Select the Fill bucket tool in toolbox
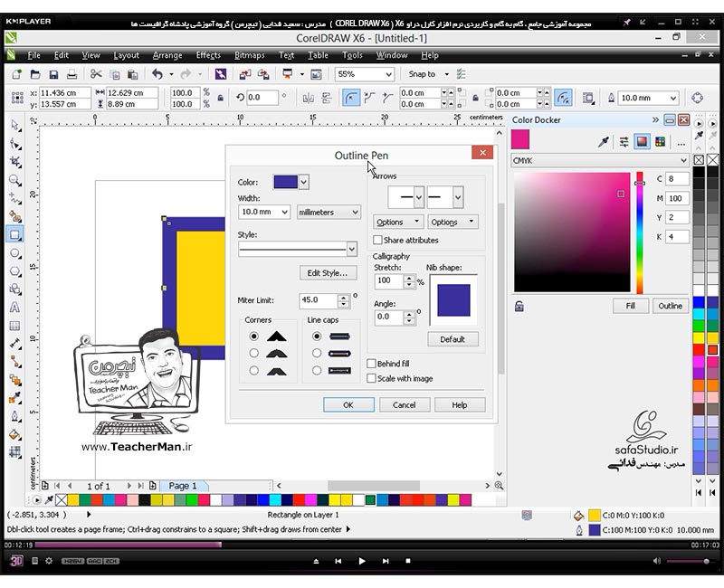This screenshot has width=724, height=588. click(15, 434)
